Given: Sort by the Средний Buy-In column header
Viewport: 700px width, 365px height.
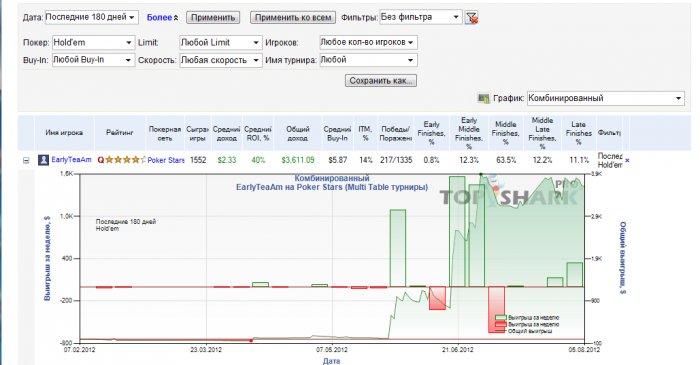Looking at the screenshot, I should (337, 133).
